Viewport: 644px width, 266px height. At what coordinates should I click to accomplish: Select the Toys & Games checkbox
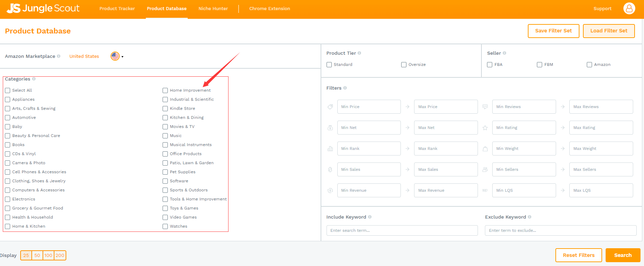point(165,208)
